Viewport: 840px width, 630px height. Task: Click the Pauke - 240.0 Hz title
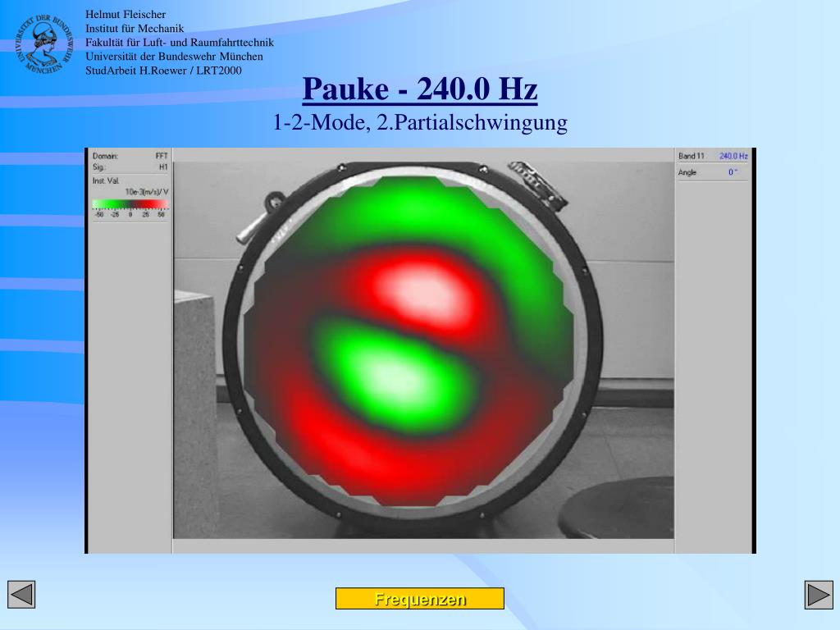tap(420, 89)
